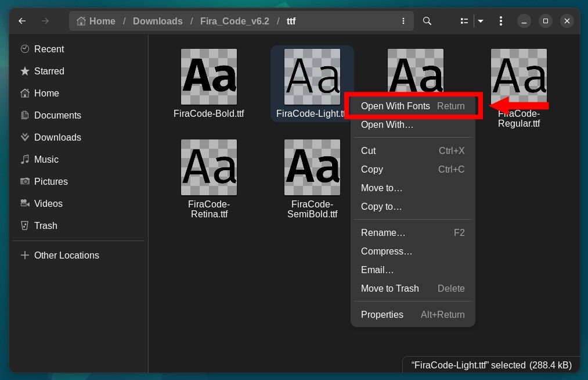Viewport: 588px width, 380px height.
Task: Open Trash in the sidebar
Action: click(78, 225)
